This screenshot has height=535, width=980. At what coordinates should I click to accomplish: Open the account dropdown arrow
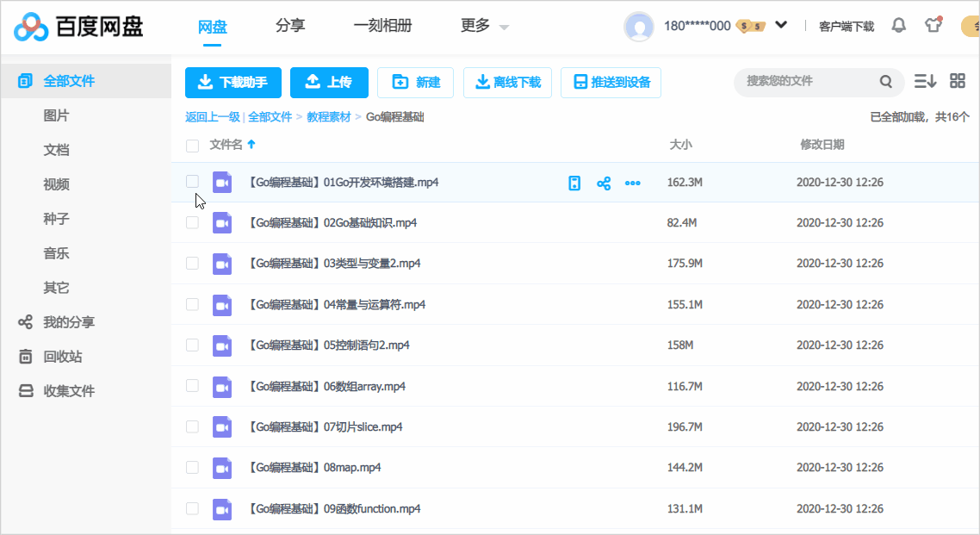pyautogui.click(x=781, y=25)
